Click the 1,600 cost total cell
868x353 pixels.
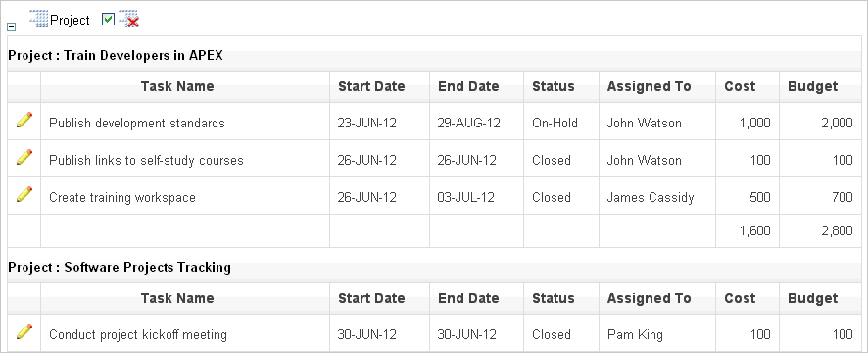click(755, 230)
